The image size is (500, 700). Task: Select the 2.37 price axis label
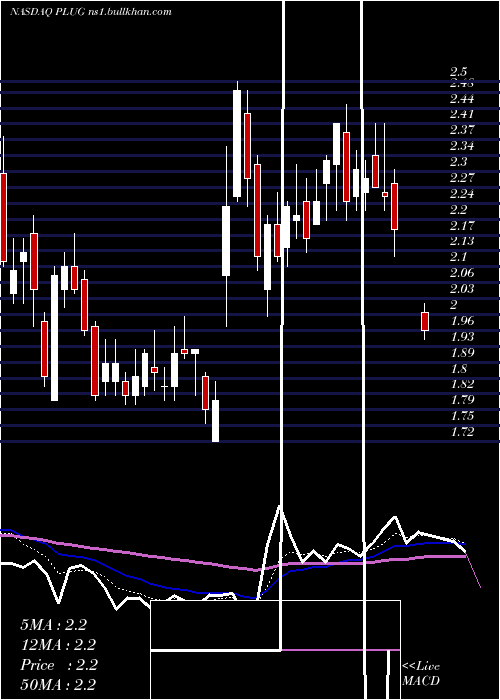[x=462, y=129]
